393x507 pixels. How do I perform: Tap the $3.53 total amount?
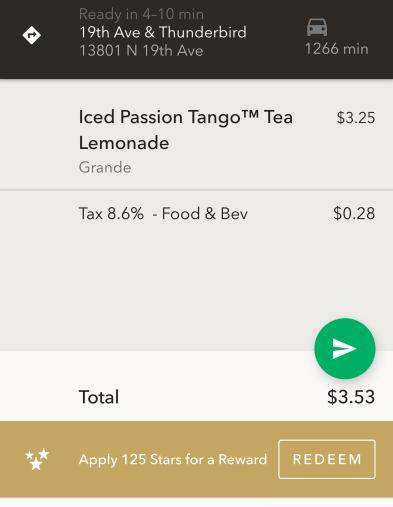tap(351, 397)
